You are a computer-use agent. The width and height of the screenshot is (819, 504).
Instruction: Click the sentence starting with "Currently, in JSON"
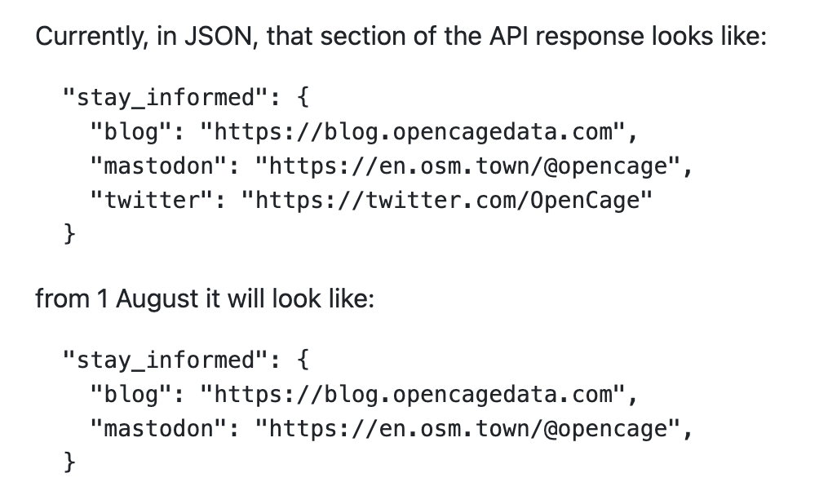point(401,37)
